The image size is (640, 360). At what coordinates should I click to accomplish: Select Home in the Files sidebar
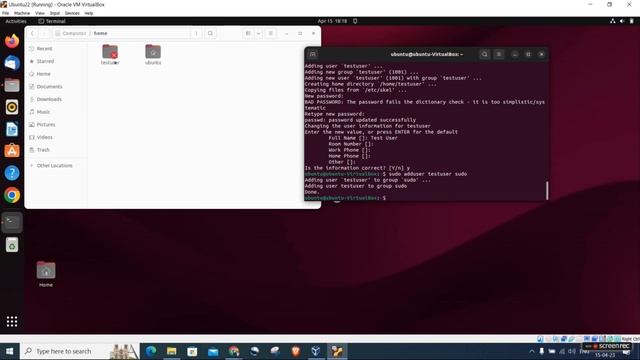pyautogui.click(x=56, y=74)
